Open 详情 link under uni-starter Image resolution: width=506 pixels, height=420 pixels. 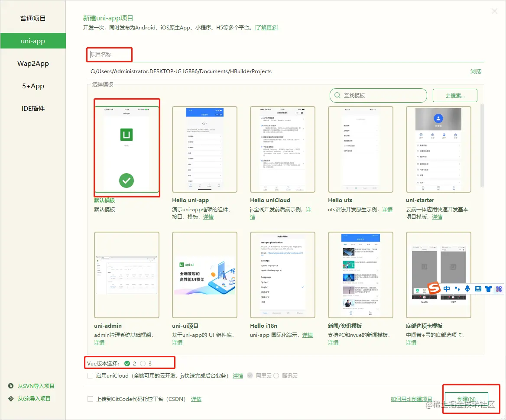437,217
